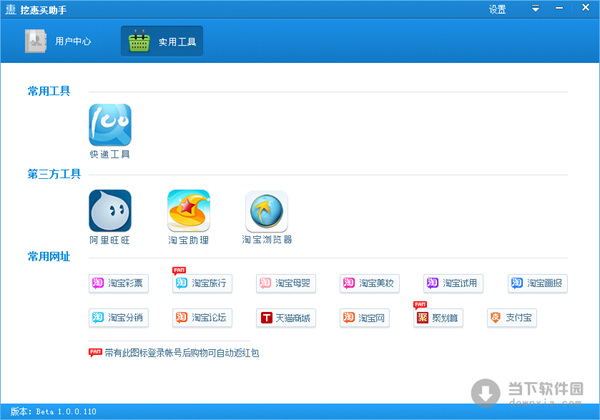Open the 淘宝画报 link

537,283
